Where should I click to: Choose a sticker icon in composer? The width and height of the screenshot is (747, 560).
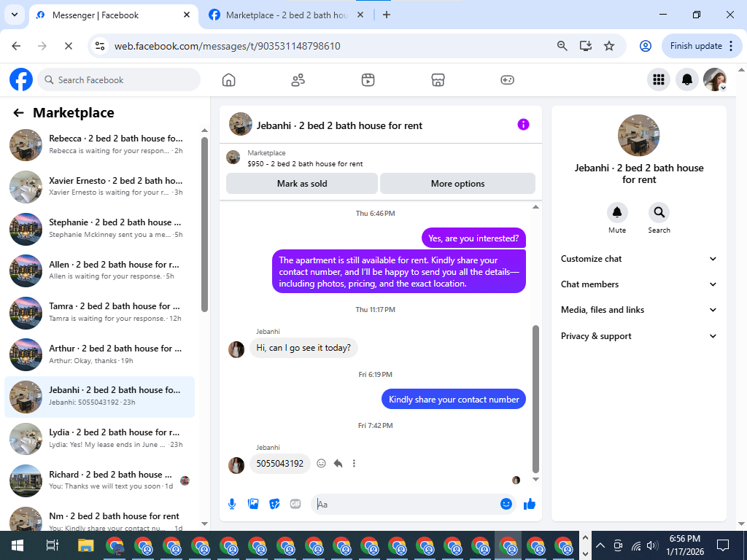(x=274, y=504)
